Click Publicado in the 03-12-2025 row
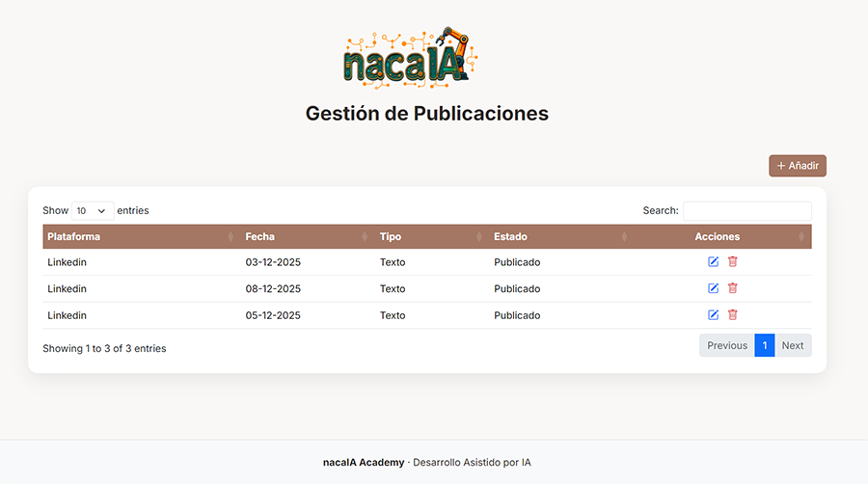The width and height of the screenshot is (868, 484). 517,262
